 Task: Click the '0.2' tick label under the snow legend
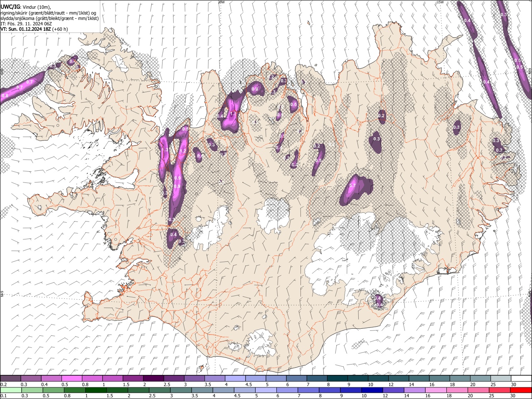(3, 384)
